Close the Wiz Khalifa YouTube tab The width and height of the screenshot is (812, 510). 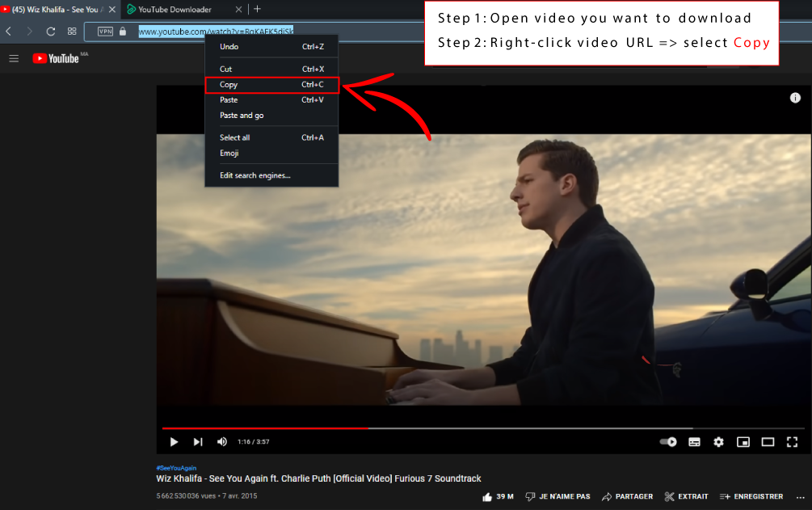click(111, 10)
